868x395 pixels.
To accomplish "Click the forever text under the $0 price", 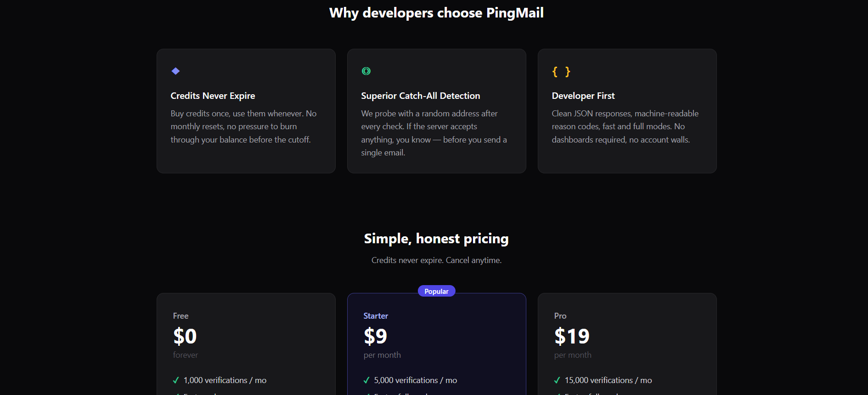I will tap(186, 355).
